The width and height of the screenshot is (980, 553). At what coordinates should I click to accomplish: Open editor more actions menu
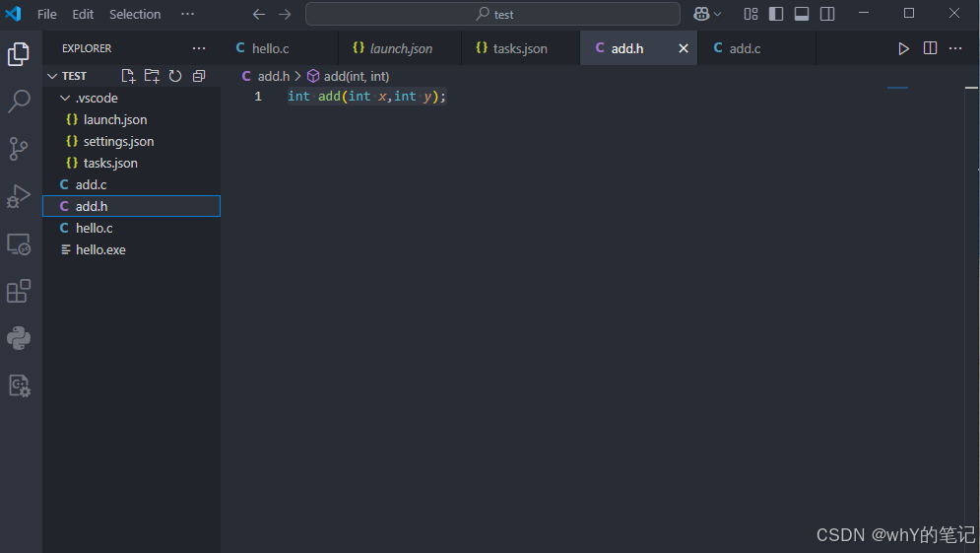[x=955, y=48]
